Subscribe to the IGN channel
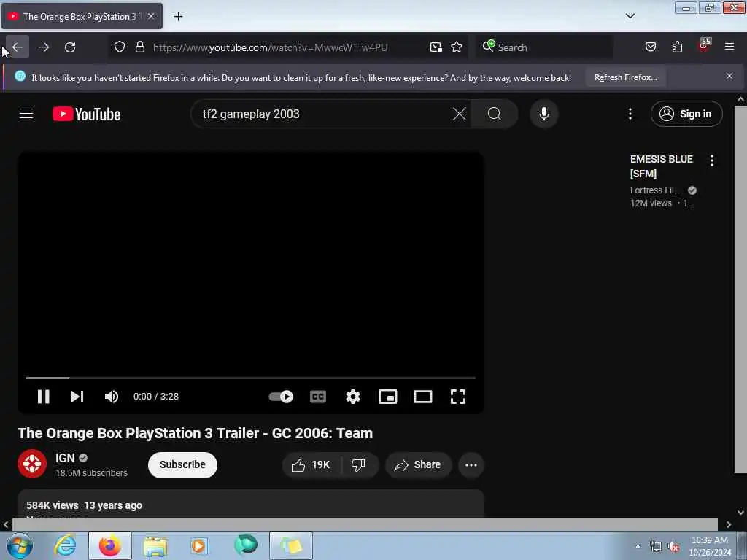 pos(182,464)
